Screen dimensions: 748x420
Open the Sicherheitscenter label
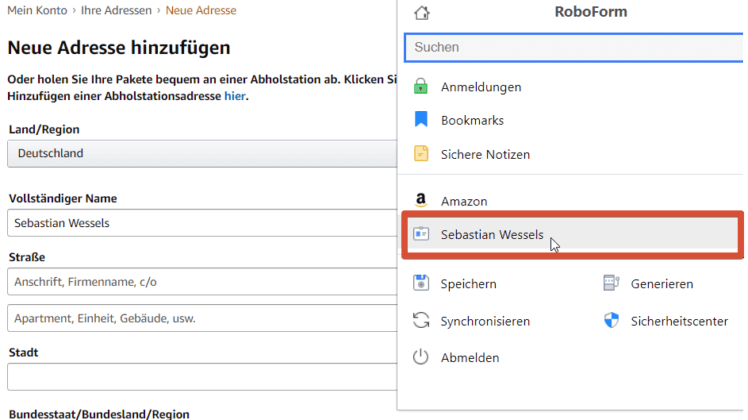(x=679, y=321)
